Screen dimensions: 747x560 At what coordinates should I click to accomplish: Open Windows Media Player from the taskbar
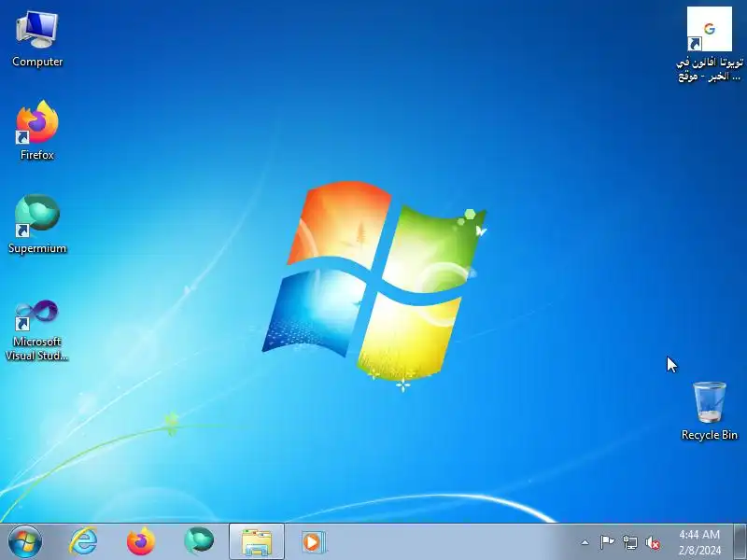coord(313,542)
